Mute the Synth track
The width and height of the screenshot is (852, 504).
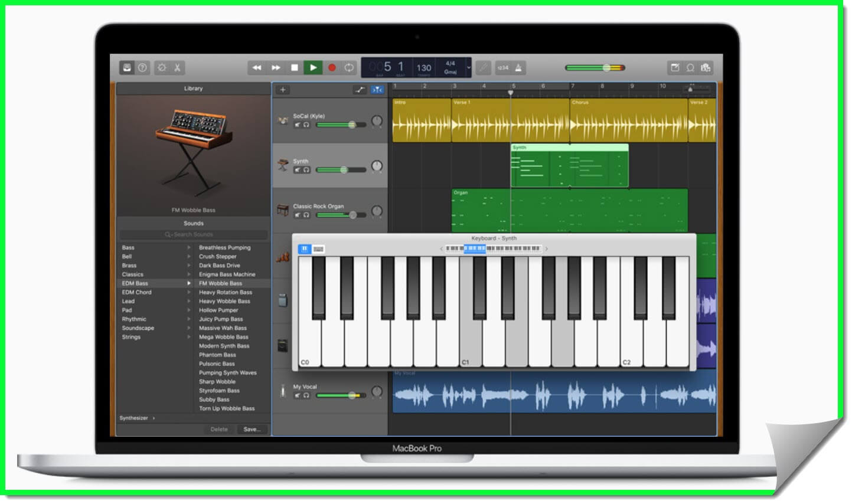point(298,170)
